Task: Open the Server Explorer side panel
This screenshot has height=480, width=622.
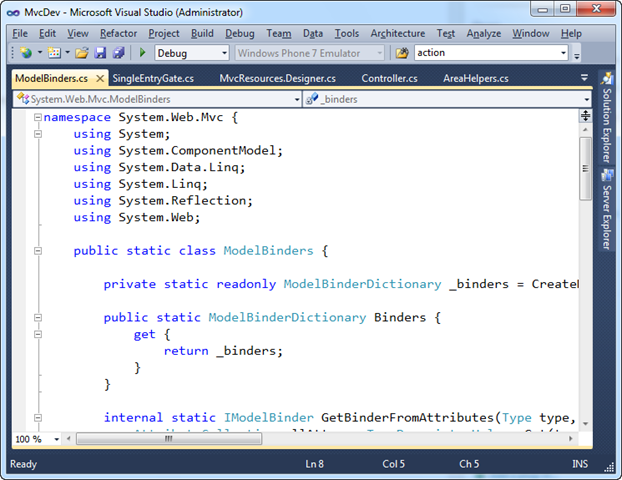Action: [x=607, y=209]
